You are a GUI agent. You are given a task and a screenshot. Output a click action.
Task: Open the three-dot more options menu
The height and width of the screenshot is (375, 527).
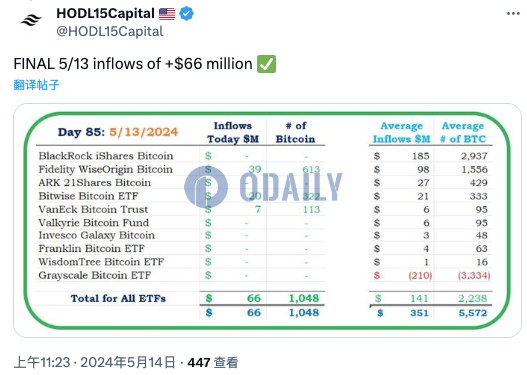pos(513,14)
